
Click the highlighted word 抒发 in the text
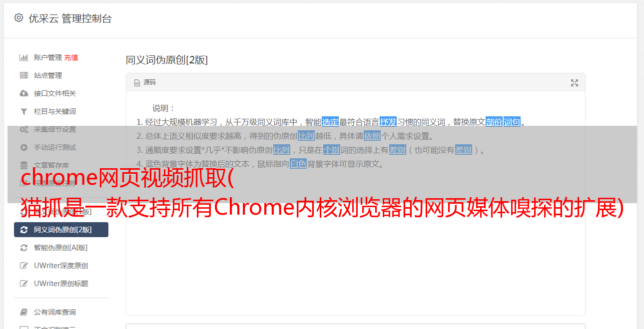[x=388, y=122]
